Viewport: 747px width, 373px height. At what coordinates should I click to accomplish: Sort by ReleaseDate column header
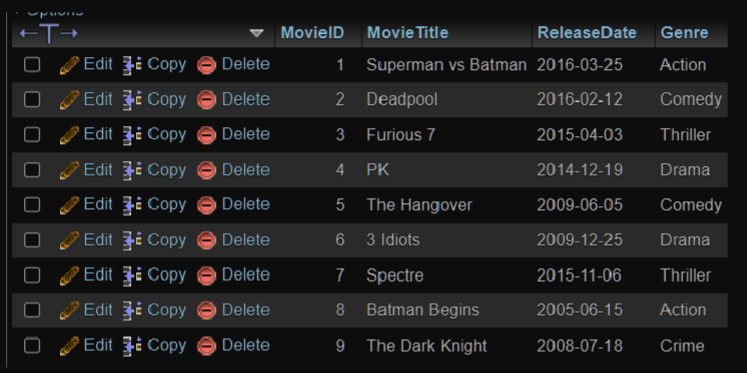point(587,32)
